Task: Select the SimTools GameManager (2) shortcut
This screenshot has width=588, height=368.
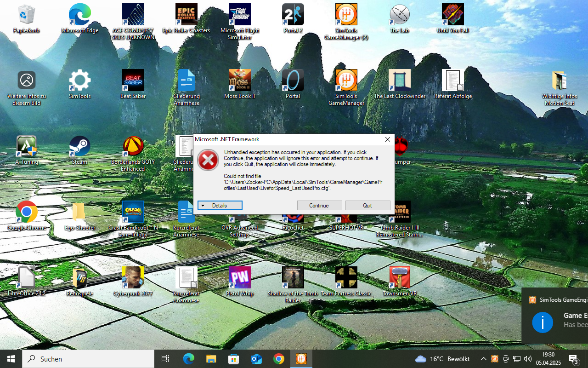Action: point(346,22)
